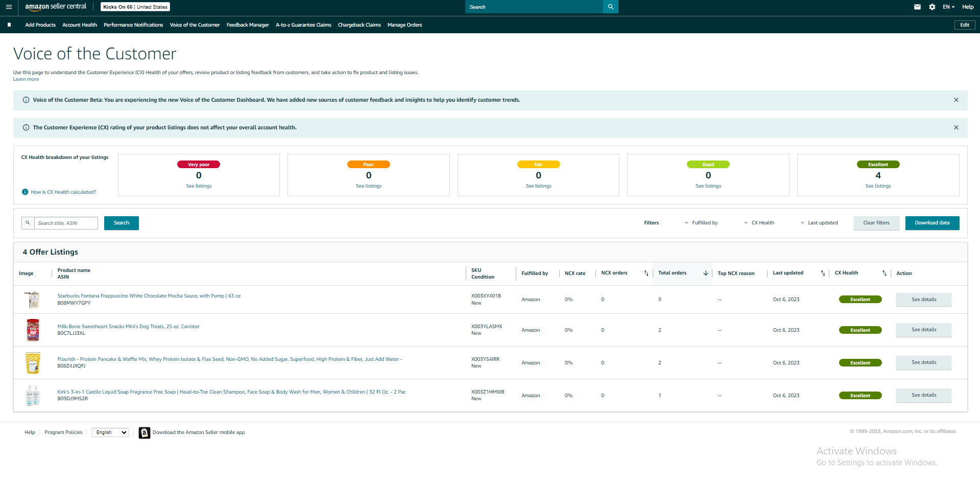This screenshot has width=980, height=481.
Task: Click the yellow Fair rating badge
Action: tap(539, 165)
